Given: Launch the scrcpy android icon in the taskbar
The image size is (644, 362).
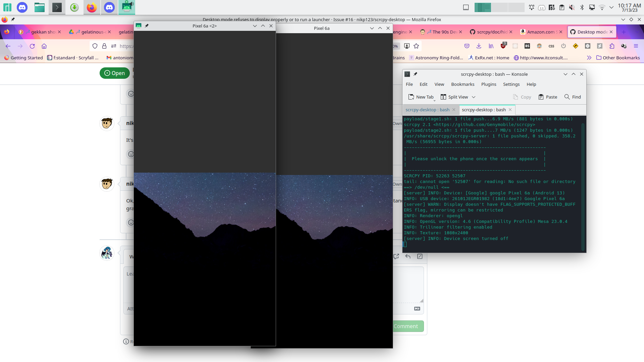Looking at the screenshot, I should tap(127, 7).
